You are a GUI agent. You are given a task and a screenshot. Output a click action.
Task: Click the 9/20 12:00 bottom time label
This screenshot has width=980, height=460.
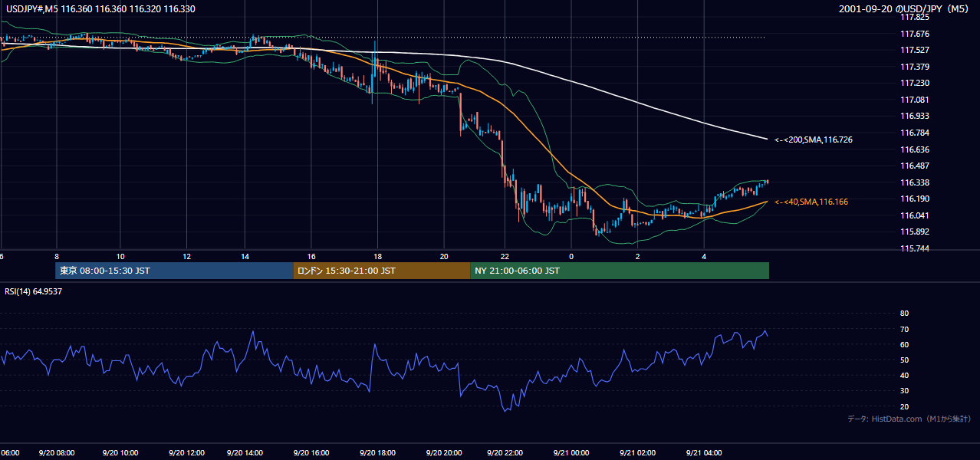pyautogui.click(x=185, y=453)
